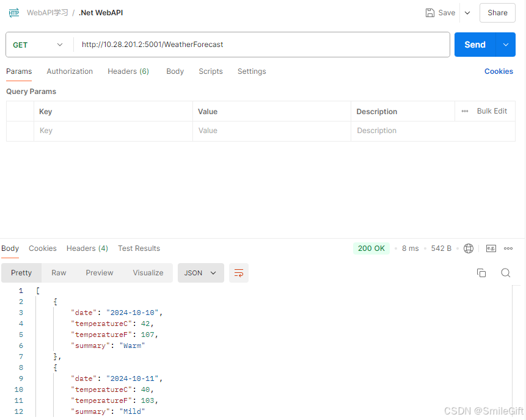The width and height of the screenshot is (526, 420).
Task: Open query params more options ellipsis
Action: (x=465, y=111)
